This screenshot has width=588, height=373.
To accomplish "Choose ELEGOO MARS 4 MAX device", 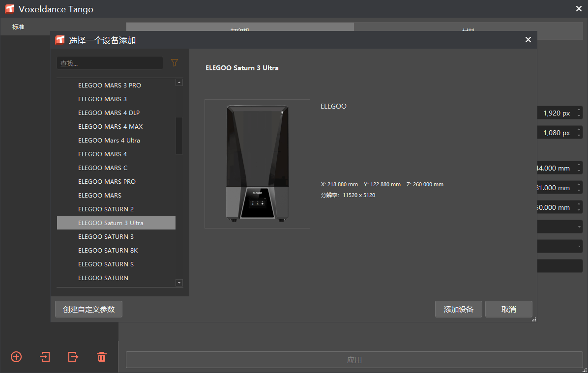I will pos(116,127).
